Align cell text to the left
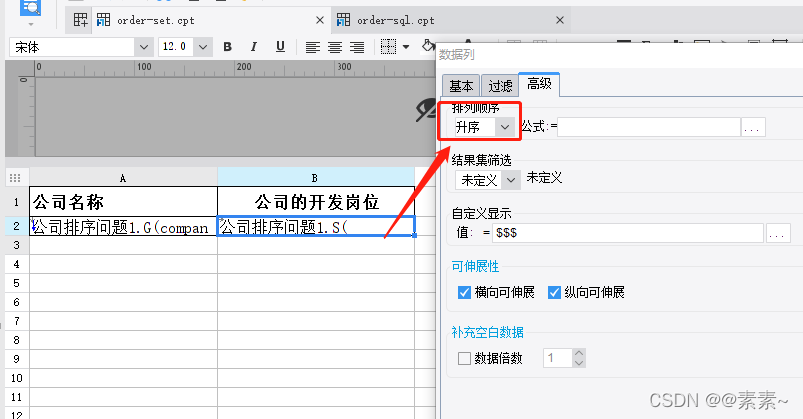 (312, 48)
